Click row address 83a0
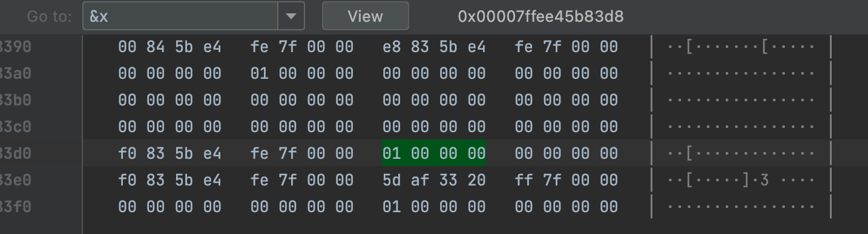The height and width of the screenshot is (234, 868). coord(16,73)
